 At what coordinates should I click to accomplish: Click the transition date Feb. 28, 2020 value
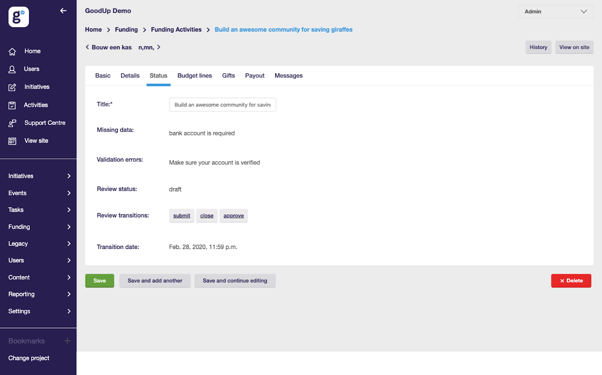coord(203,247)
